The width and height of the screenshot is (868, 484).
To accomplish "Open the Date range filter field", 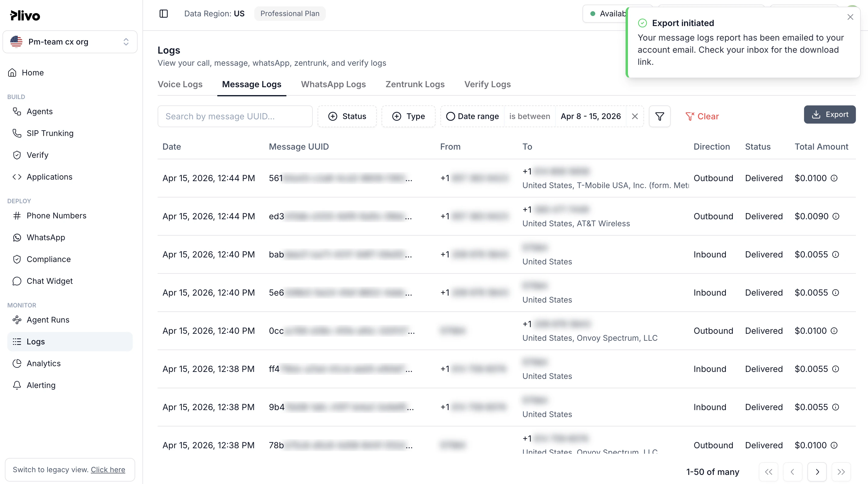I will click(x=472, y=117).
